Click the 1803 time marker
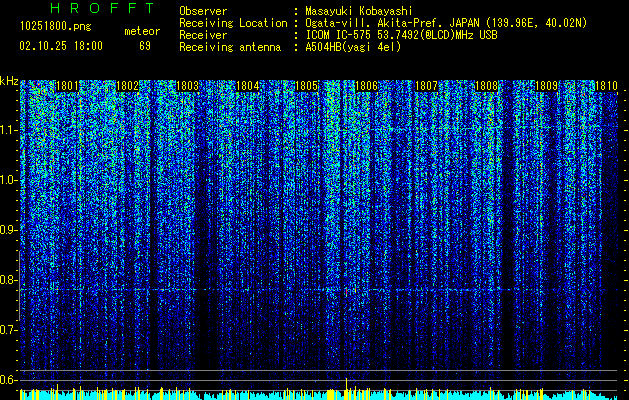This screenshot has width=629, height=400. (187, 86)
